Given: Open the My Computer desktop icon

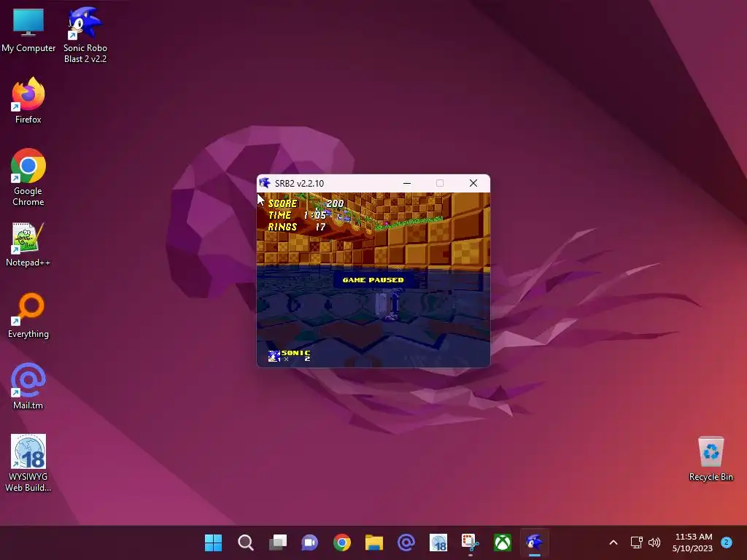Looking at the screenshot, I should point(28,31).
